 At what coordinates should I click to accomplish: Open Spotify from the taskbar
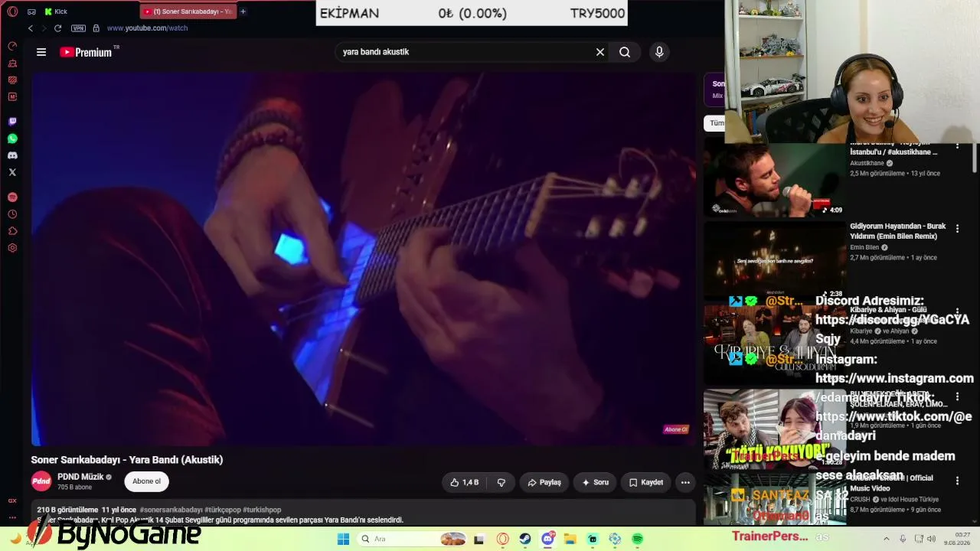click(x=637, y=539)
